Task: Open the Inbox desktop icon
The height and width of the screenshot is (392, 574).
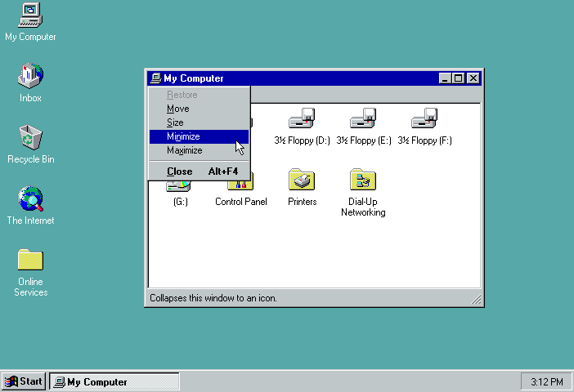Action: 30,77
